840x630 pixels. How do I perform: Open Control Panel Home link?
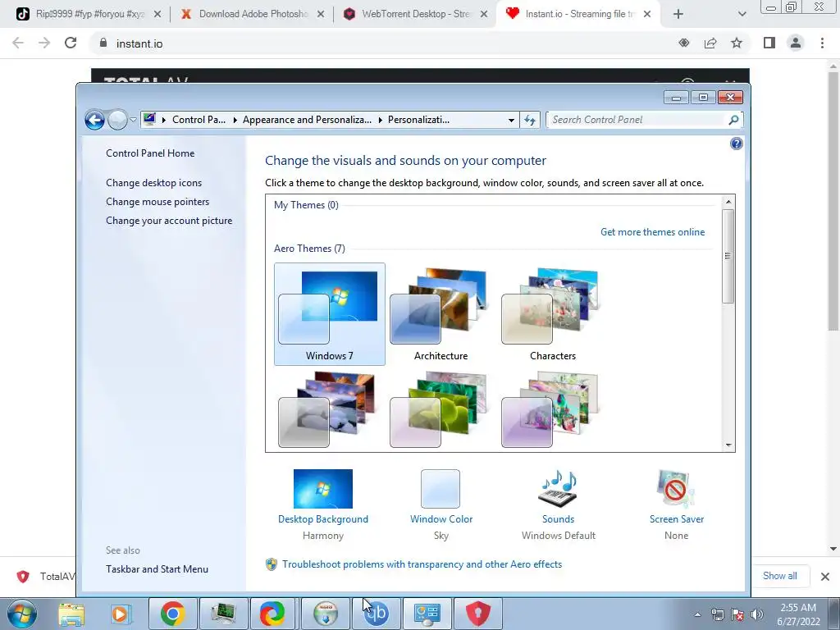tap(150, 153)
